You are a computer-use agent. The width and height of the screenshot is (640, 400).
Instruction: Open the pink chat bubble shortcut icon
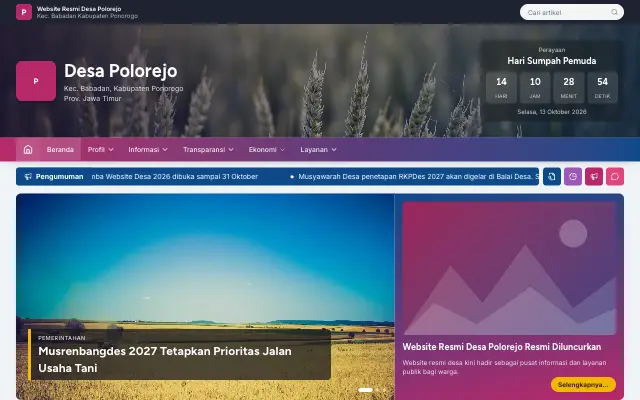[x=615, y=176]
